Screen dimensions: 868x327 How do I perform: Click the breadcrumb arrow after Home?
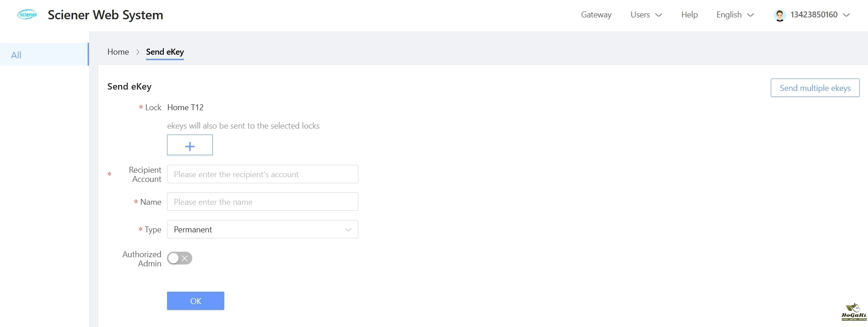pos(138,52)
